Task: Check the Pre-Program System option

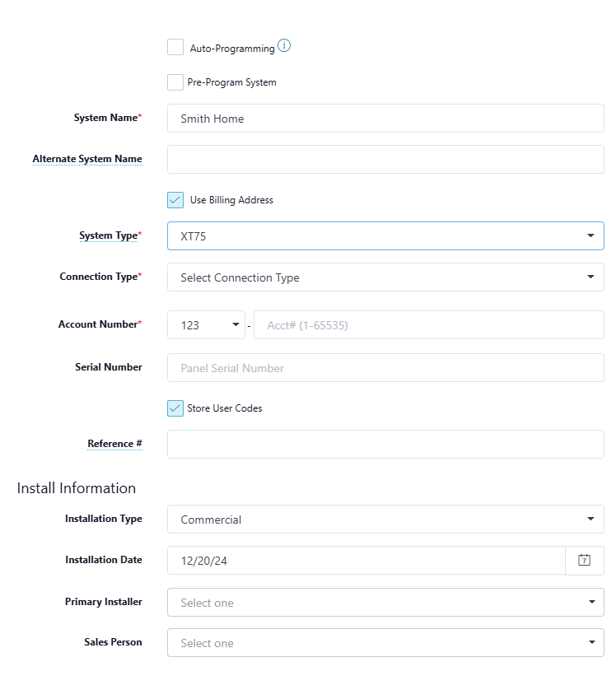Action: (x=175, y=82)
